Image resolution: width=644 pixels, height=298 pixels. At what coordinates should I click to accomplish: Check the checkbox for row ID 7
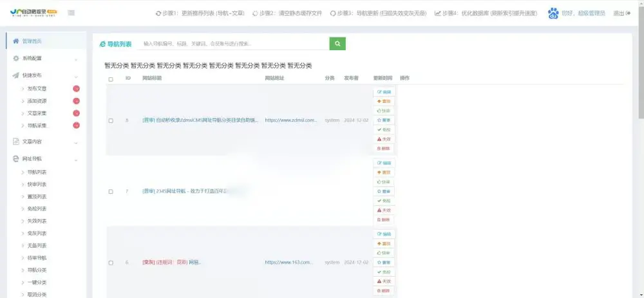pyautogui.click(x=111, y=192)
